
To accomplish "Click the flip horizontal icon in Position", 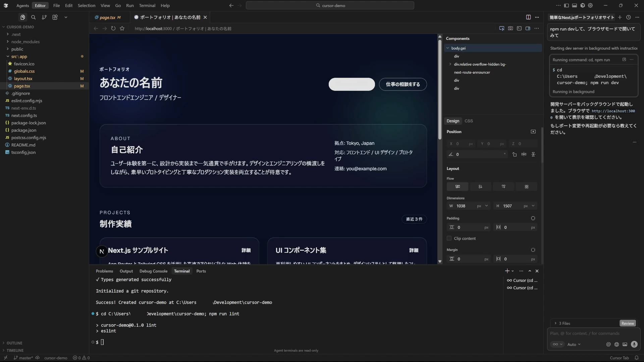I will (524, 155).
